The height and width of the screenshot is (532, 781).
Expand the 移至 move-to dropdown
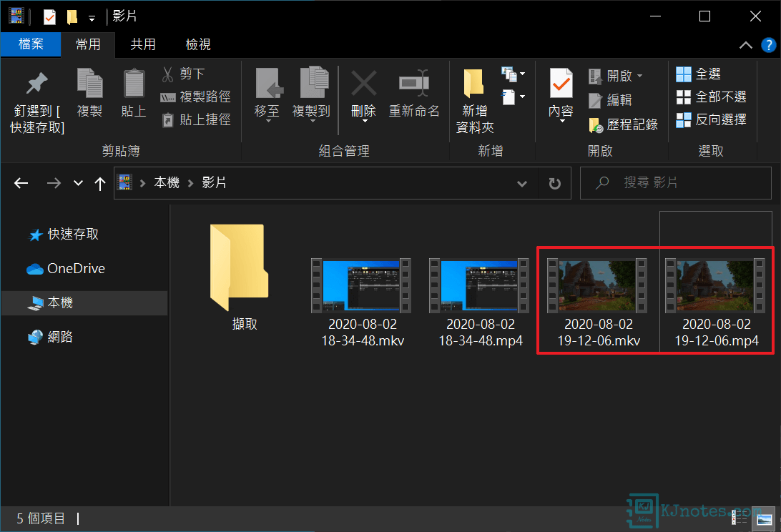point(267,120)
